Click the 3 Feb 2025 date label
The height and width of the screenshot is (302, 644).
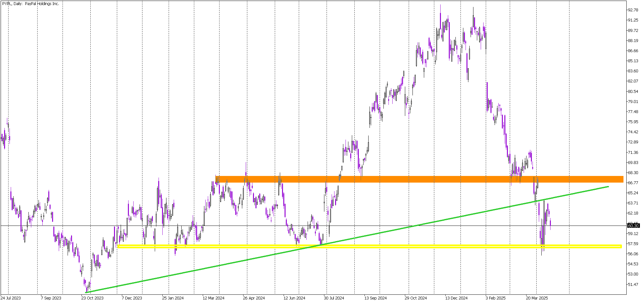tap(496, 298)
